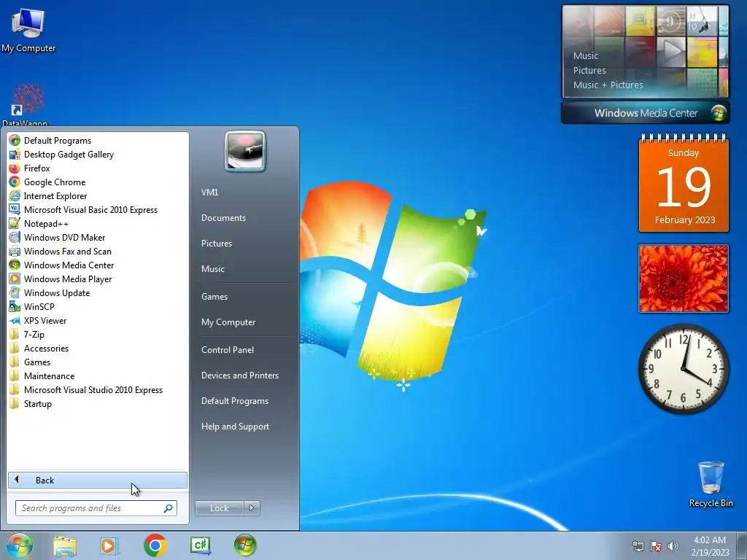This screenshot has width=747, height=560.
Task: Open Devices and Printers
Action: click(239, 376)
